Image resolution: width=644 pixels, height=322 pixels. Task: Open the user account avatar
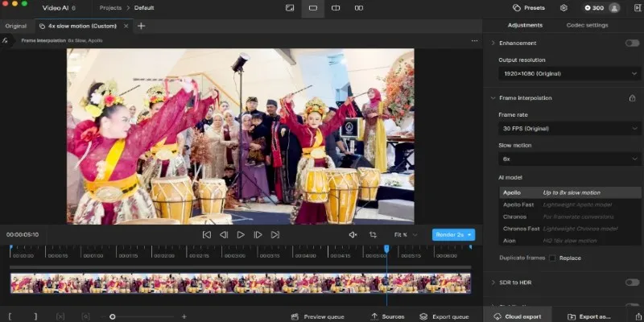(x=614, y=8)
